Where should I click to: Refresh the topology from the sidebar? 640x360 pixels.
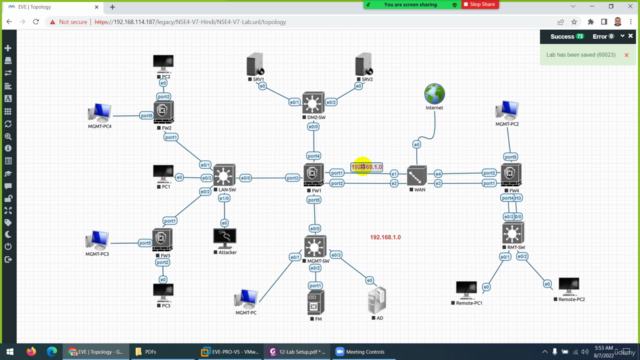tap(8, 124)
